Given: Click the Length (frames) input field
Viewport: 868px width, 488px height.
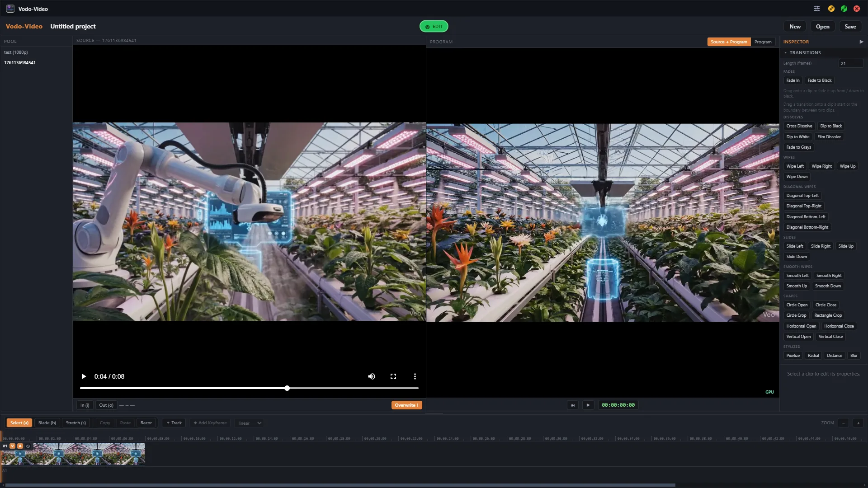Looking at the screenshot, I should 850,63.
